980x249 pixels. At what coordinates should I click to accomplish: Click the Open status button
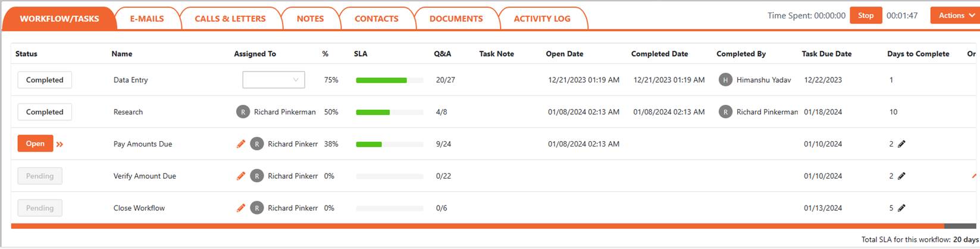35,144
